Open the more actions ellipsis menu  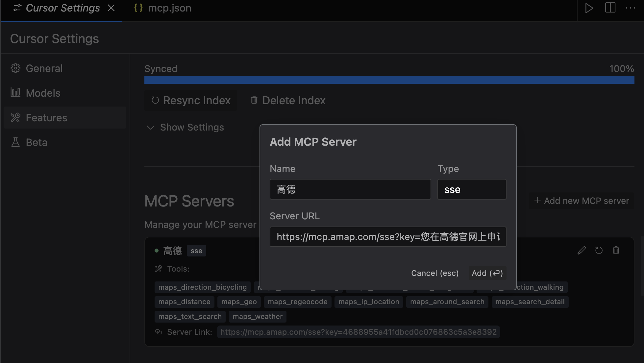pos(631,8)
